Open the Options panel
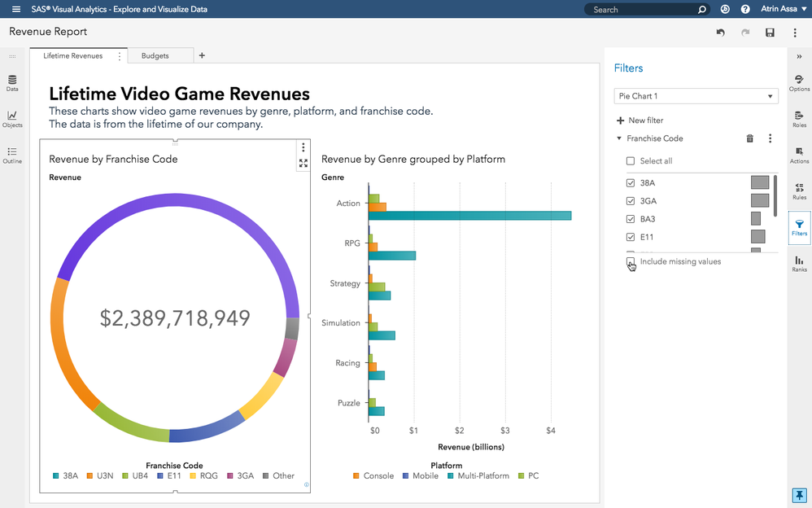 (799, 82)
